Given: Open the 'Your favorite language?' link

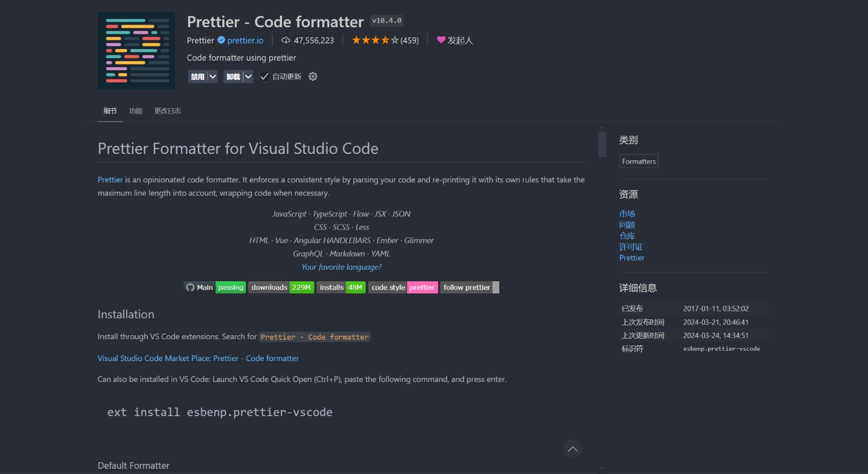Looking at the screenshot, I should point(341,267).
